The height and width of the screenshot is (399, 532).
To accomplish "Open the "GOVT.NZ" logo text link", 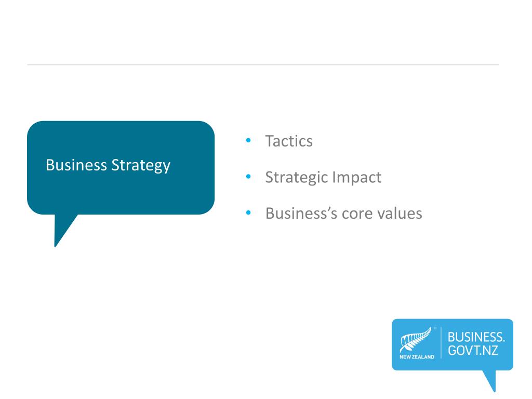I will pos(473,351).
